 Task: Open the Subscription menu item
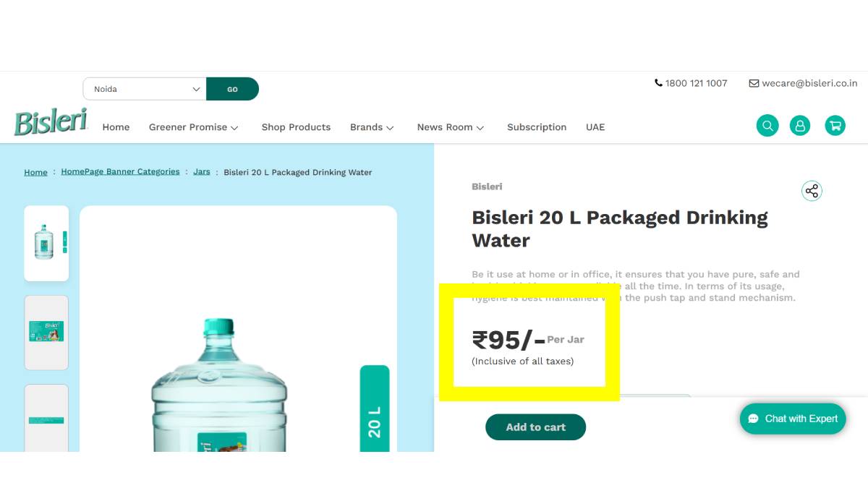537,127
